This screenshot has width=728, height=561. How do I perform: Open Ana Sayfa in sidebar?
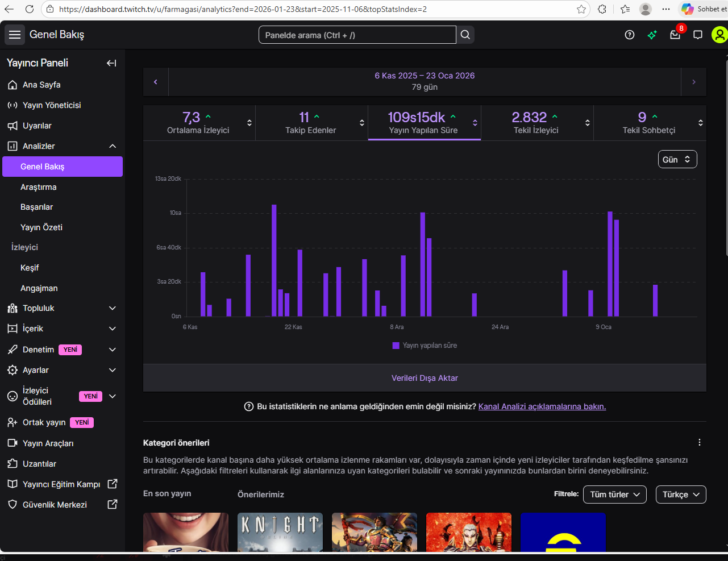(63, 85)
